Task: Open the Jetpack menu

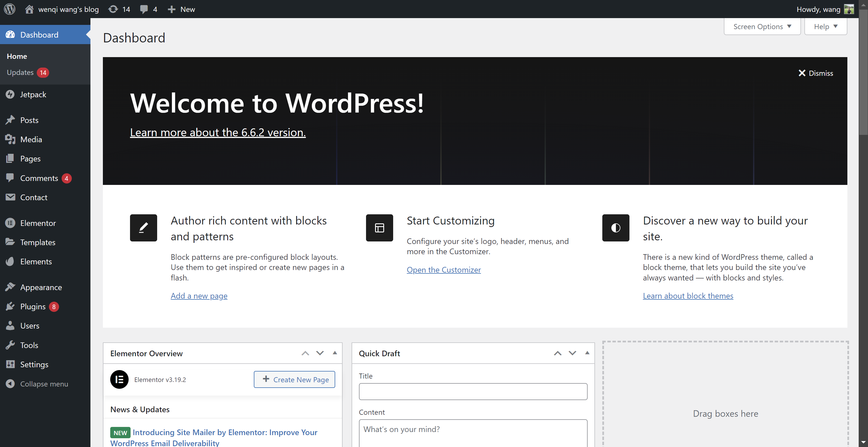Action: (x=33, y=94)
